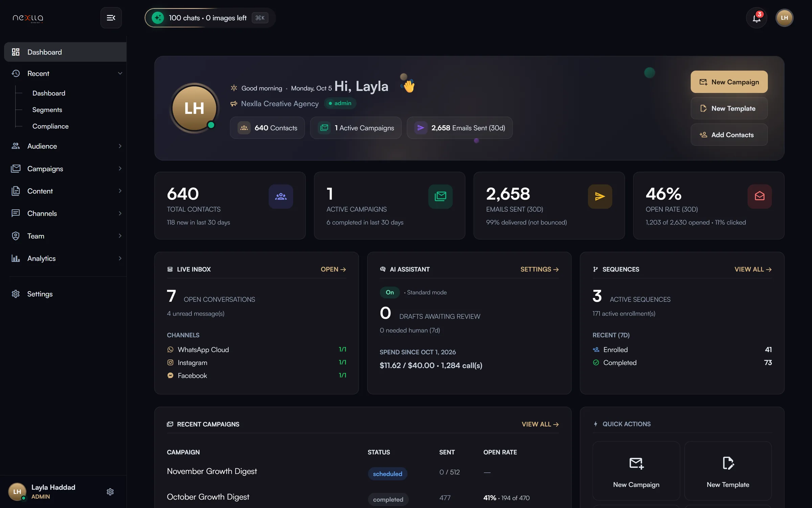Click the New Template button in banner
The height and width of the screenshot is (508, 812).
point(729,108)
